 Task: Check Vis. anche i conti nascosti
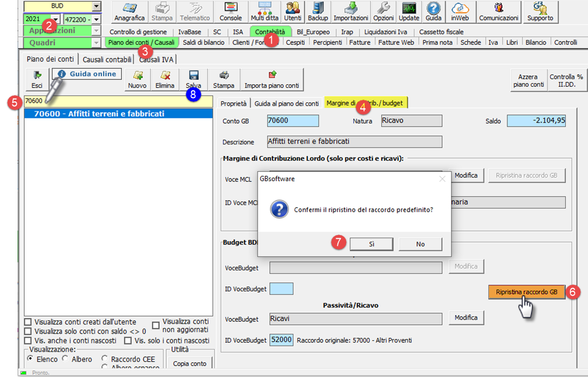(28, 341)
